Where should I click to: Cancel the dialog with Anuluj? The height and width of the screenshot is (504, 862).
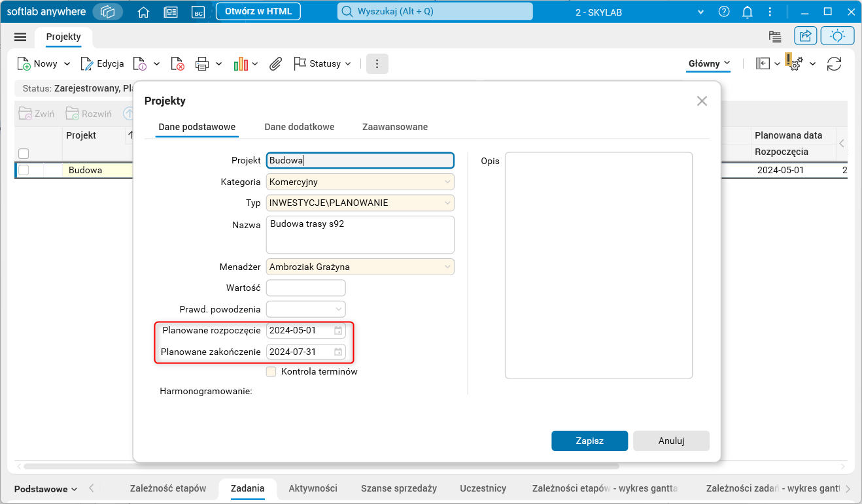pos(672,441)
